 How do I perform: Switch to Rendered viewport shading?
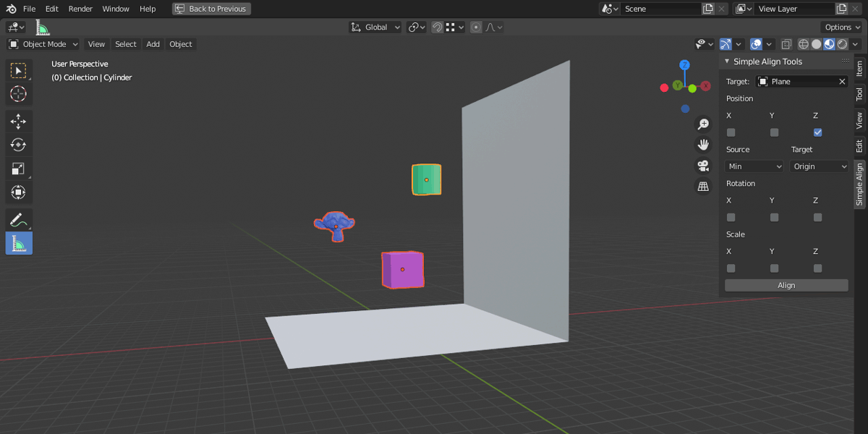point(843,44)
